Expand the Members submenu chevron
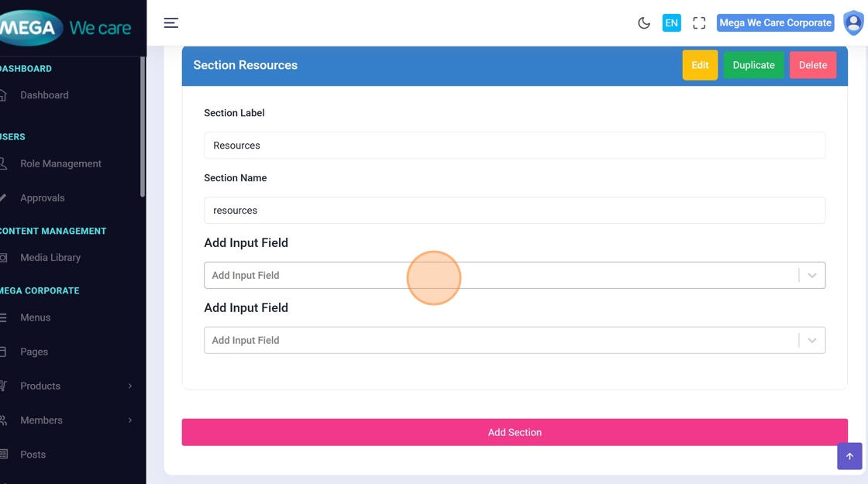The height and width of the screenshot is (484, 868). click(x=129, y=420)
